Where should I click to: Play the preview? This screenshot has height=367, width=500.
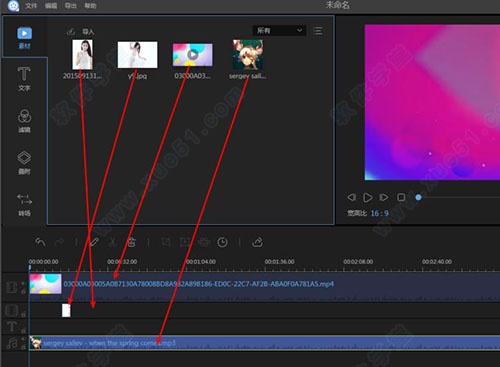[x=368, y=197]
